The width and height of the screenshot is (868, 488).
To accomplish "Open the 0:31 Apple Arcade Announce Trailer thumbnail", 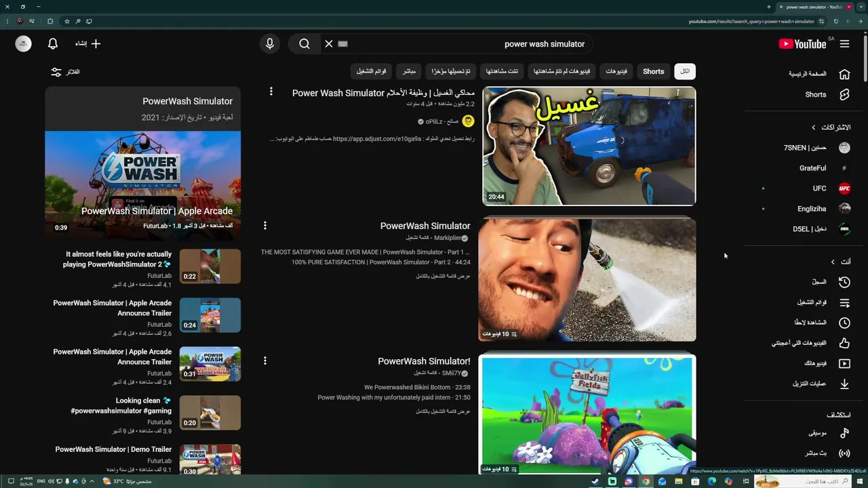I will tap(210, 363).
